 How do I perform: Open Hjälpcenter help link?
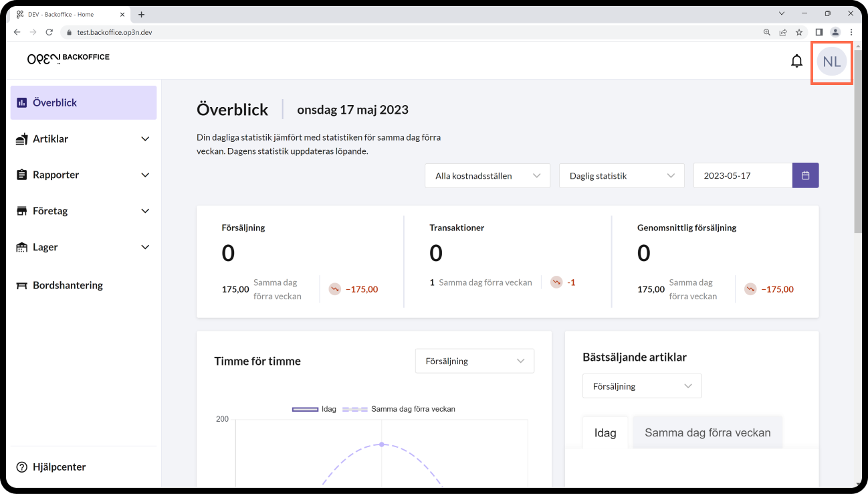(59, 467)
